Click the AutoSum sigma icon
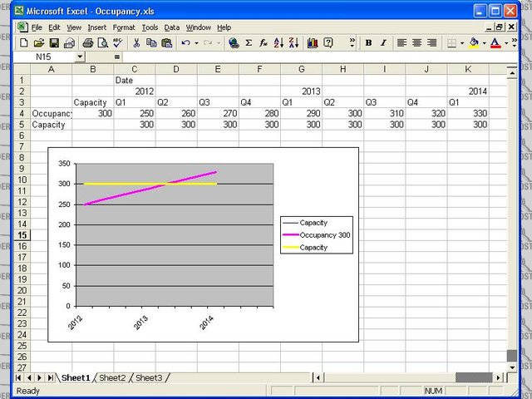The width and height of the screenshot is (532, 399). [249, 42]
